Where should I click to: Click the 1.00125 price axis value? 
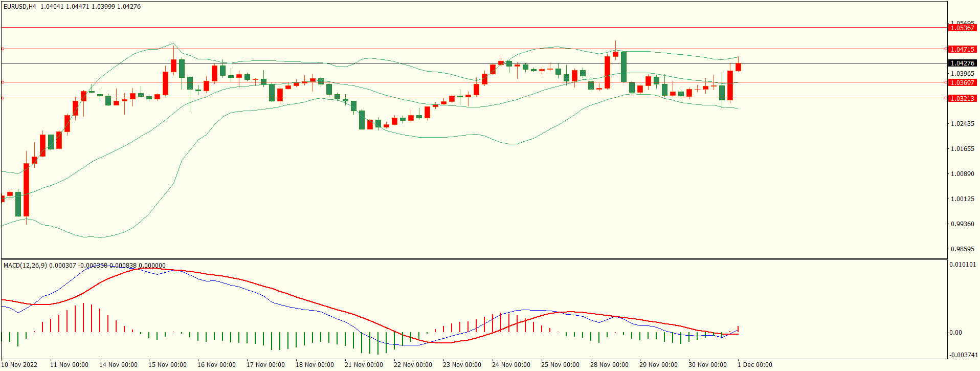(x=962, y=199)
